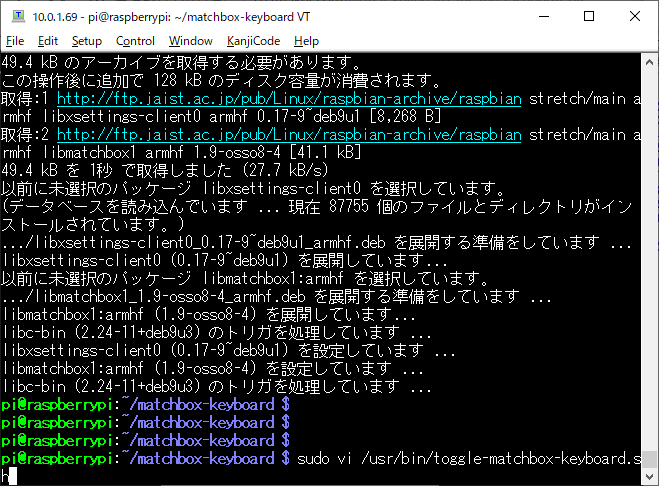Click the first line '49.4 kB のアーカイブを取得する必要があります。'
The height and width of the screenshot is (486, 659).
coord(181,62)
